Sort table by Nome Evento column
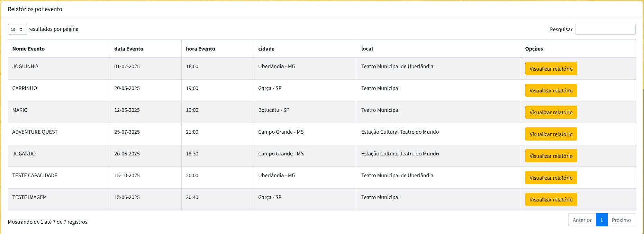 pos(28,49)
